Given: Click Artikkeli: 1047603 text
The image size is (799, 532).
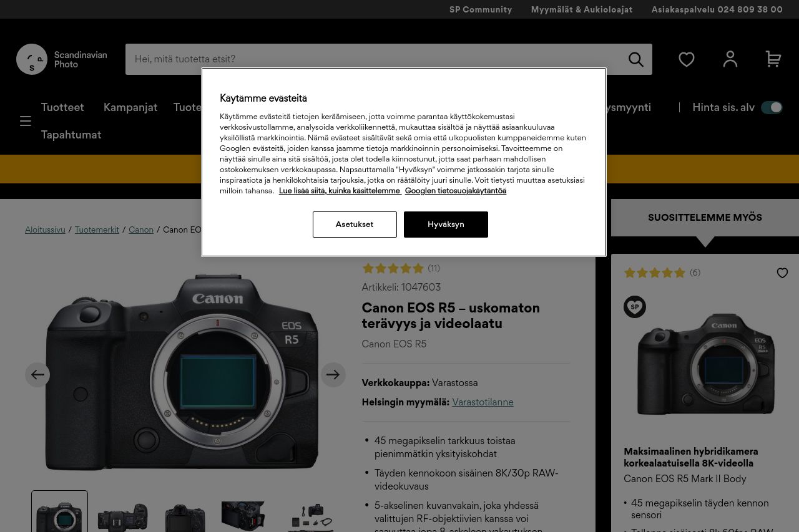Looking at the screenshot, I should click(401, 288).
